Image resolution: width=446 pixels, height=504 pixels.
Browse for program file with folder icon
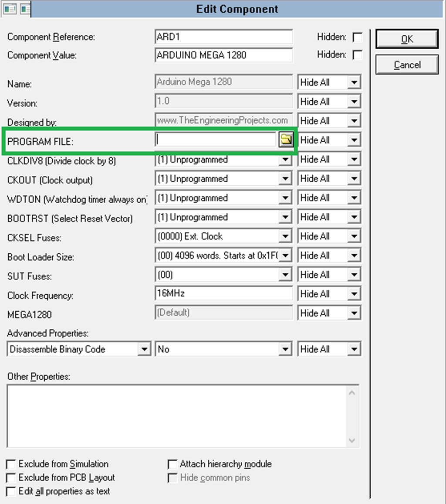pyautogui.click(x=286, y=140)
